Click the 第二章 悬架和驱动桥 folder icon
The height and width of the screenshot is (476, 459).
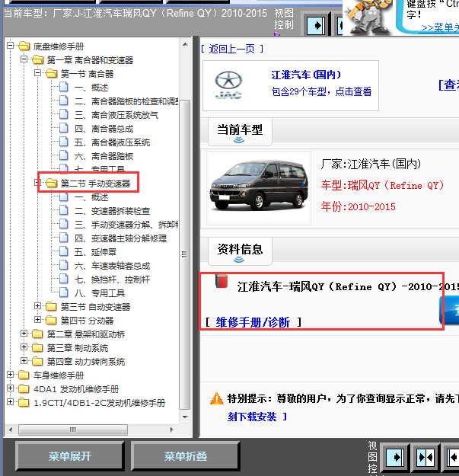(x=37, y=334)
